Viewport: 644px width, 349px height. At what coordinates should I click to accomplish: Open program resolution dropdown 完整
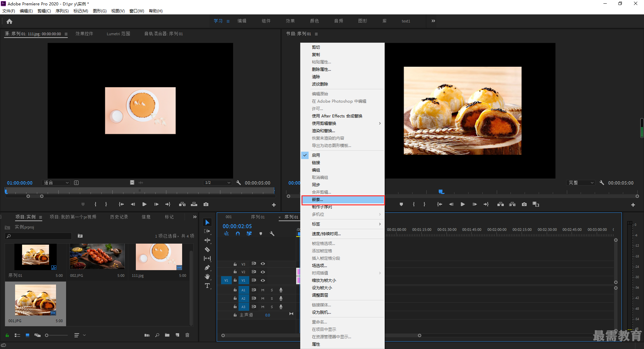tap(581, 183)
